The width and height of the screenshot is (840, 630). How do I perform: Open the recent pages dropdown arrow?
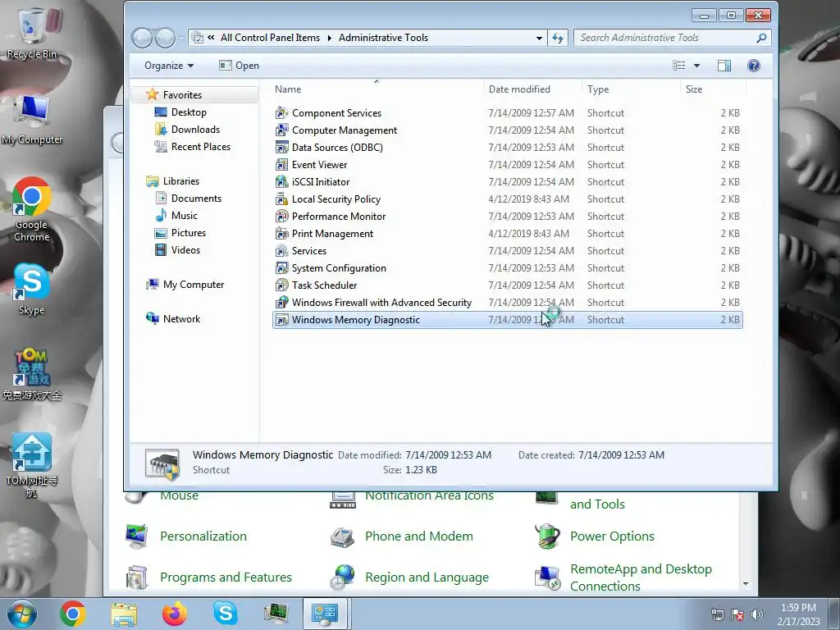181,38
